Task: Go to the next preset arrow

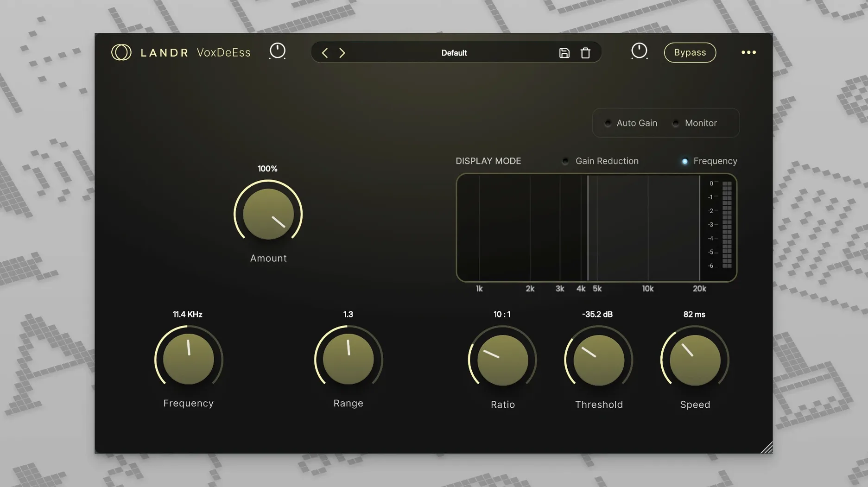Action: (x=342, y=53)
